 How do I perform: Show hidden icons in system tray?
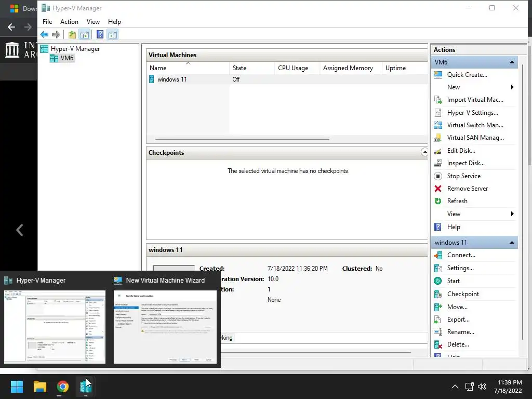coord(455,387)
